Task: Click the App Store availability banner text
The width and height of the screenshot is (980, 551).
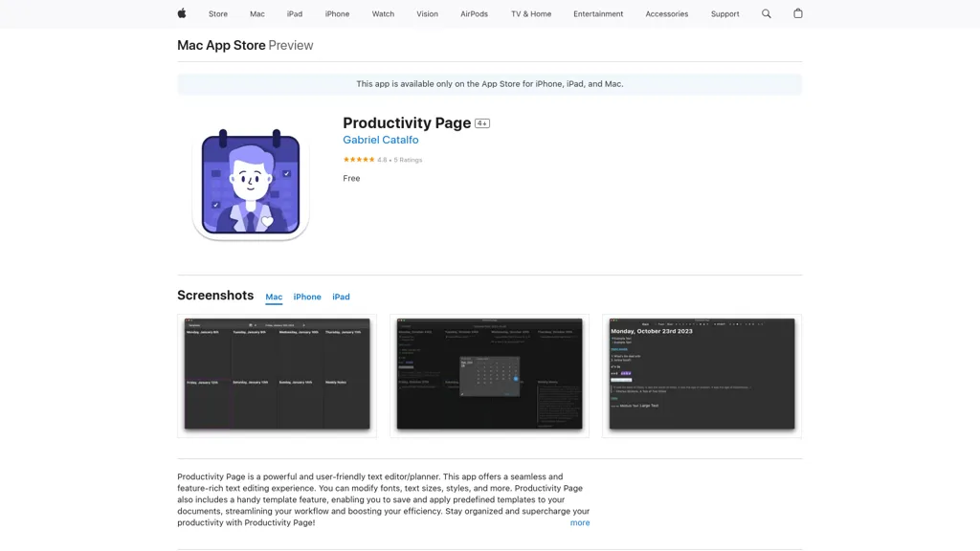Action: click(x=490, y=84)
